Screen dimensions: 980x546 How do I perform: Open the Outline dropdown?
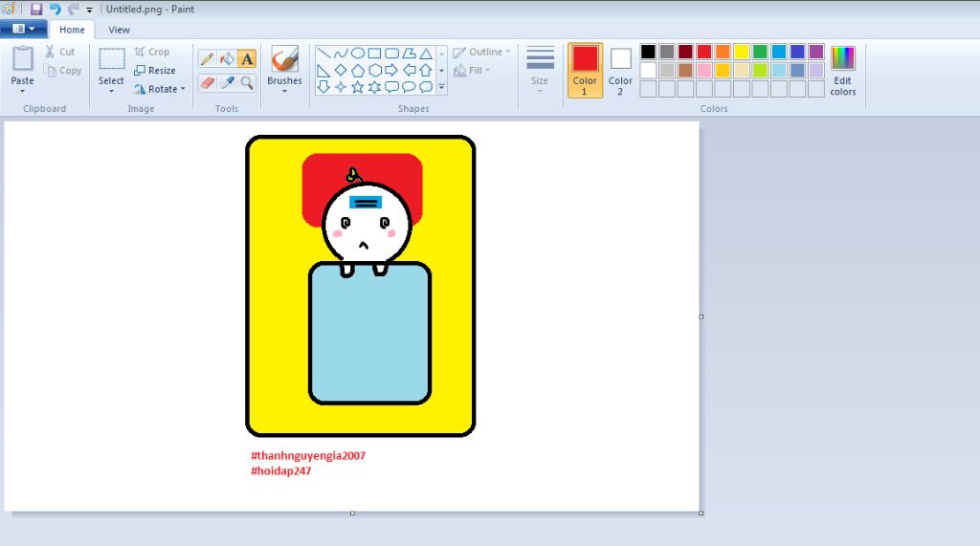tap(481, 52)
